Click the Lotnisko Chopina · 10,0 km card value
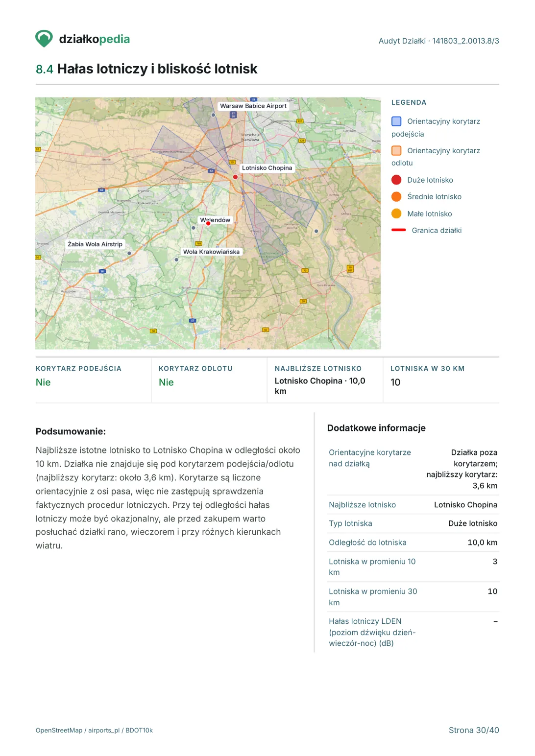The image size is (535, 756). (x=320, y=386)
